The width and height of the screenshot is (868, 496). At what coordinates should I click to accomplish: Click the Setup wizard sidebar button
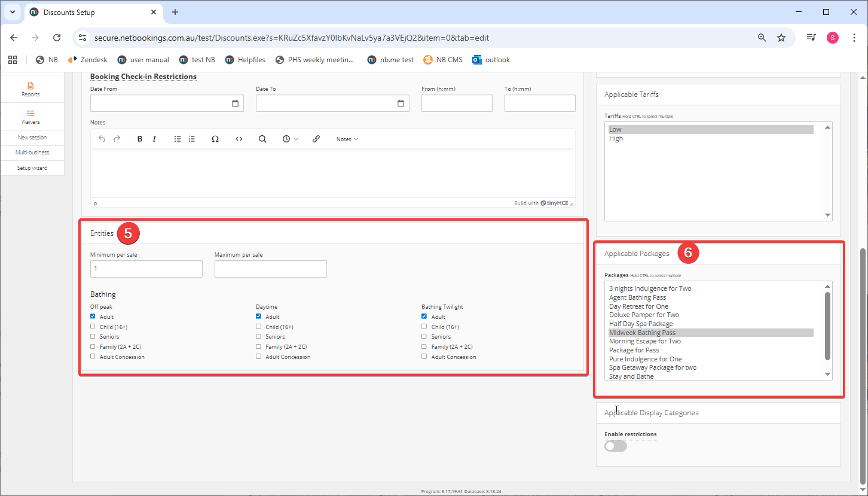pyautogui.click(x=32, y=168)
